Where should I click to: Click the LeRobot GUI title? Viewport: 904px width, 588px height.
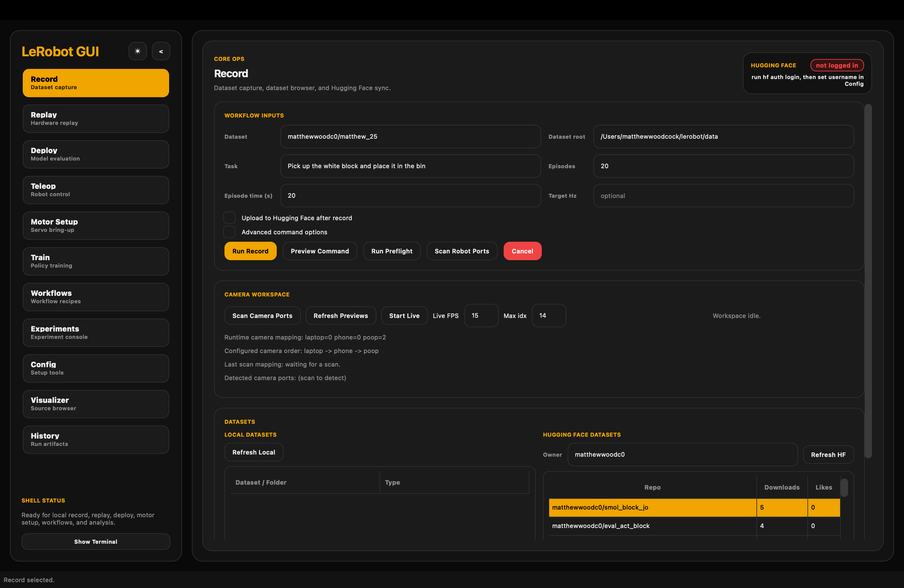point(60,51)
